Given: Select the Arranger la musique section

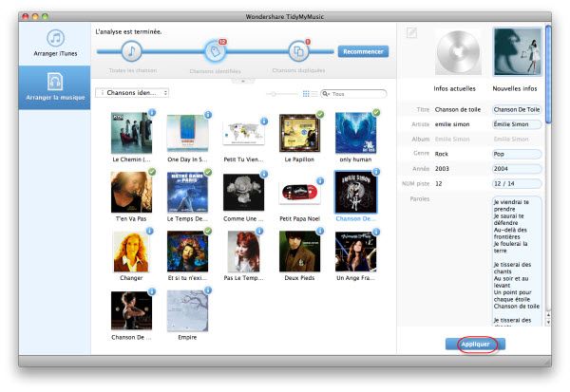Looking at the screenshot, I should [x=54, y=87].
